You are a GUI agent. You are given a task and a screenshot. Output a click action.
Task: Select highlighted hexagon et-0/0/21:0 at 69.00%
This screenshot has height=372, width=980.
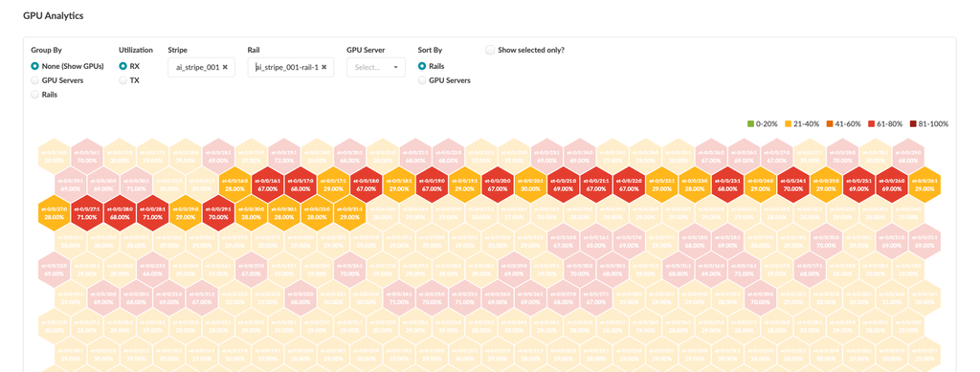(564, 185)
